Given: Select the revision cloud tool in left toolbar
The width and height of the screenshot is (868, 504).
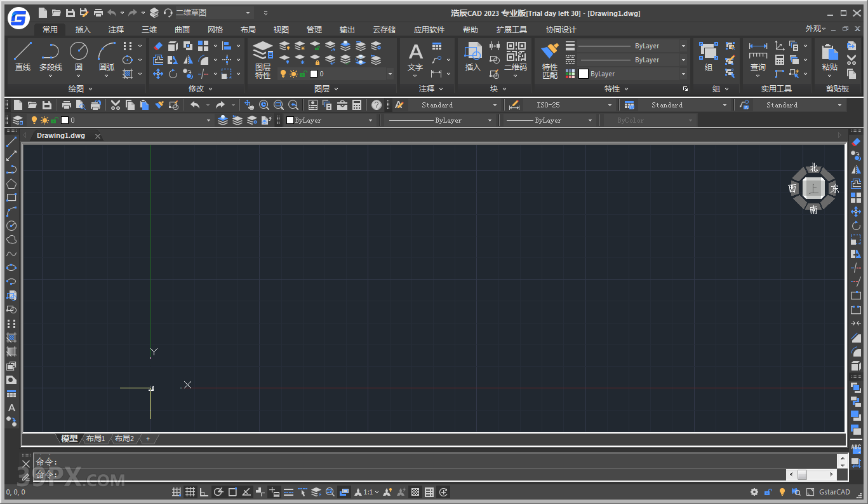Looking at the screenshot, I should coord(11,240).
